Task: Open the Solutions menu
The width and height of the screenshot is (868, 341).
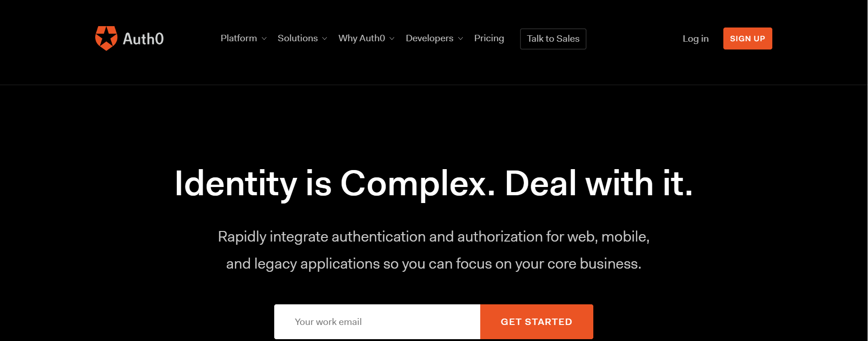Action: pyautogui.click(x=298, y=38)
